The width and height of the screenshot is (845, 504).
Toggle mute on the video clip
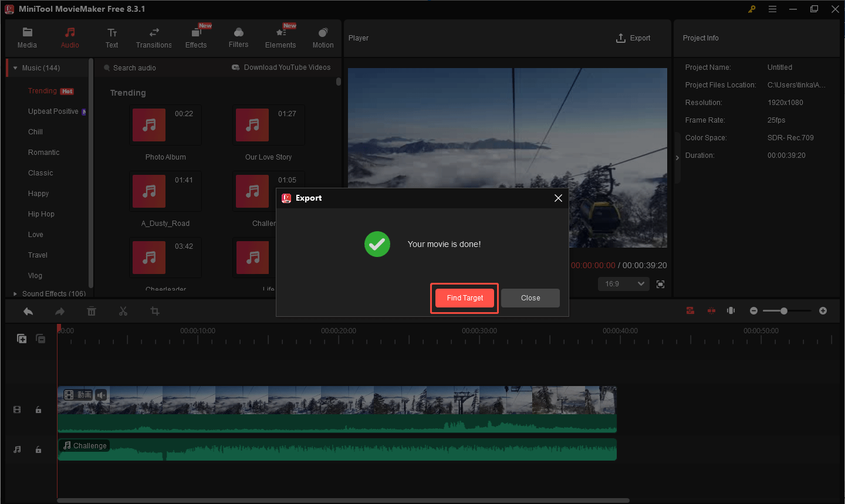[102, 395]
